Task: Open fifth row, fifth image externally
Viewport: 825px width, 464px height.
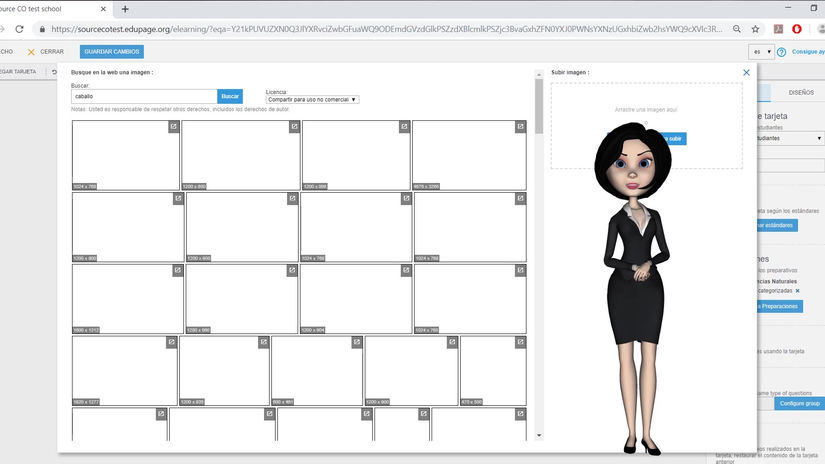Action: pos(520,414)
